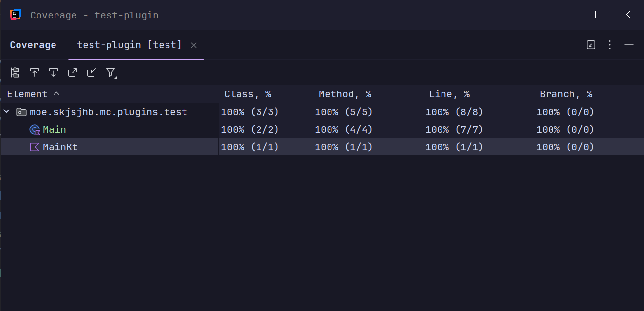This screenshot has height=311, width=644.
Task: Open the three-dot options menu
Action: 610,45
